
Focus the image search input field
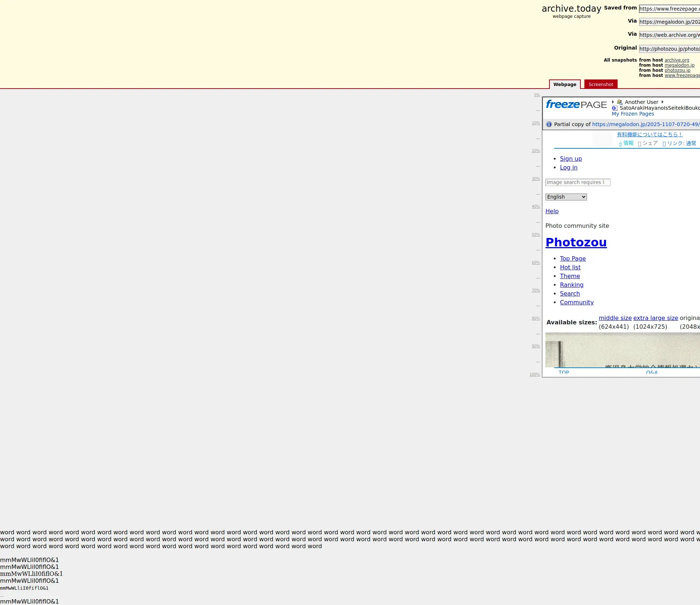pos(577,182)
